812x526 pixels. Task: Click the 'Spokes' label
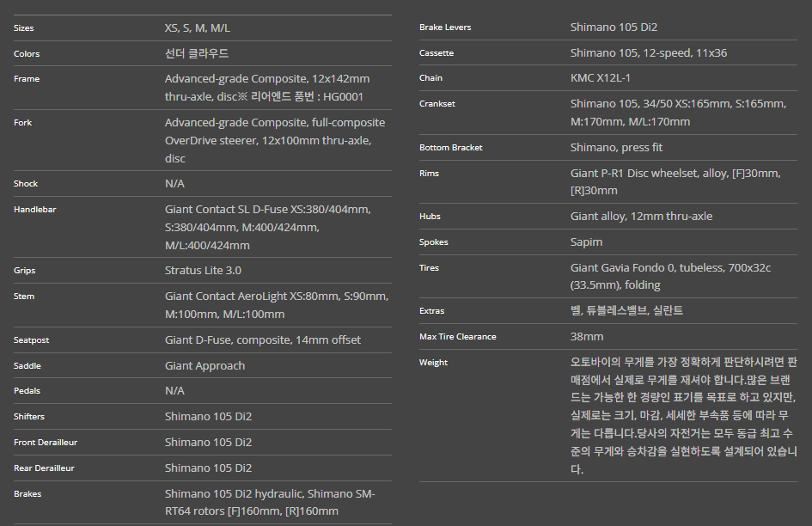pyautogui.click(x=433, y=242)
